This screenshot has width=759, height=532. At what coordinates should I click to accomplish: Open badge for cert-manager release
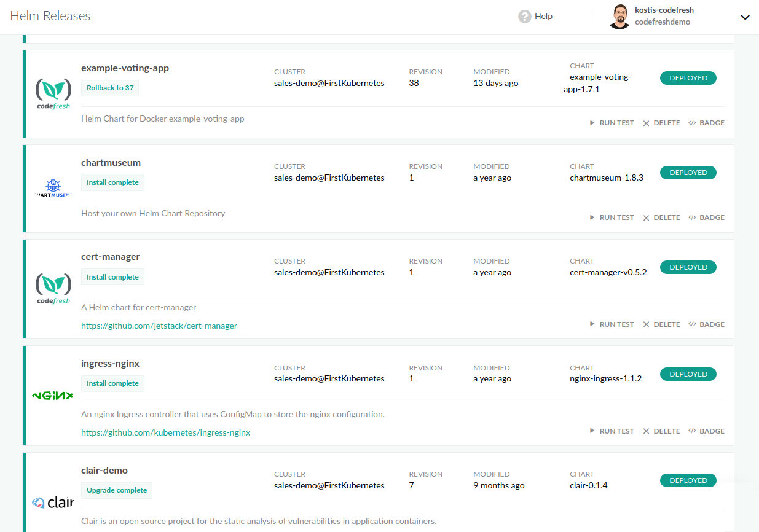pos(706,324)
